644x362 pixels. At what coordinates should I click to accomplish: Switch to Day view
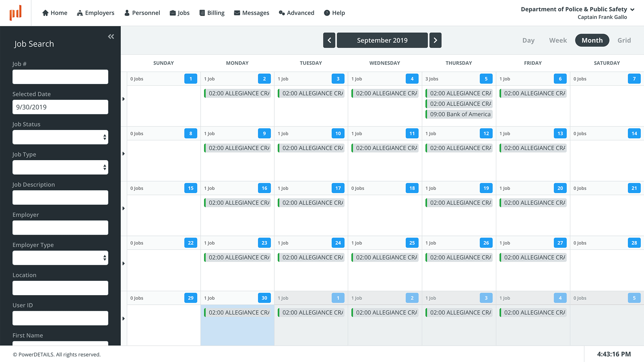[528, 40]
